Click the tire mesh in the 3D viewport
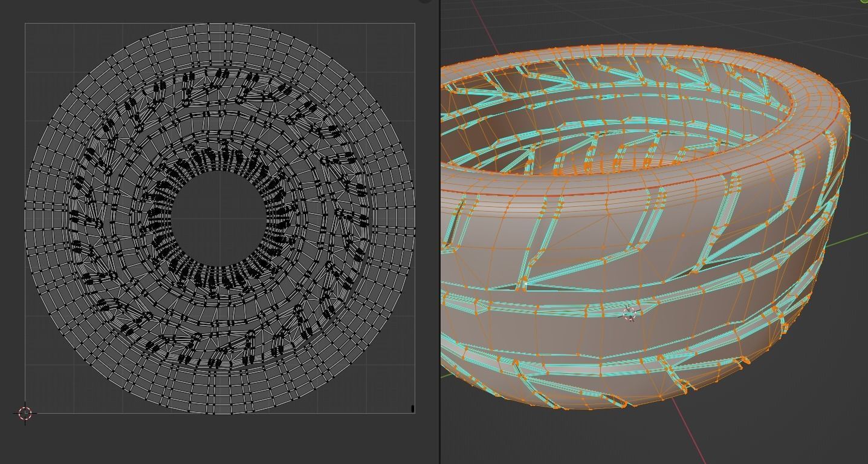The width and height of the screenshot is (868, 464). click(646, 226)
